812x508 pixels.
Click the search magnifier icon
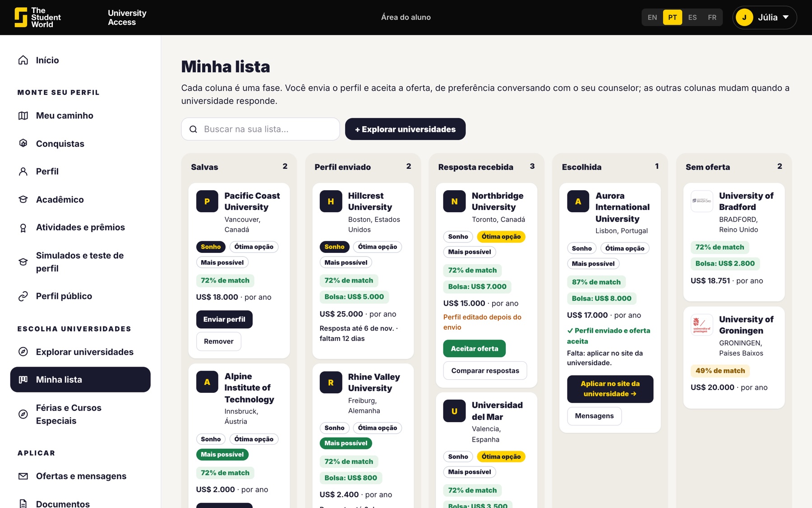(193, 129)
